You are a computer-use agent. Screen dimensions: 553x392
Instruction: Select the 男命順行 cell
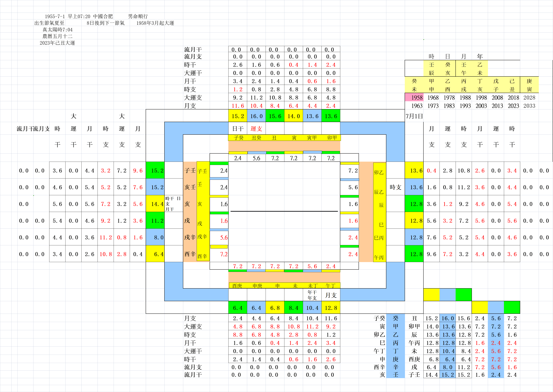138,16
